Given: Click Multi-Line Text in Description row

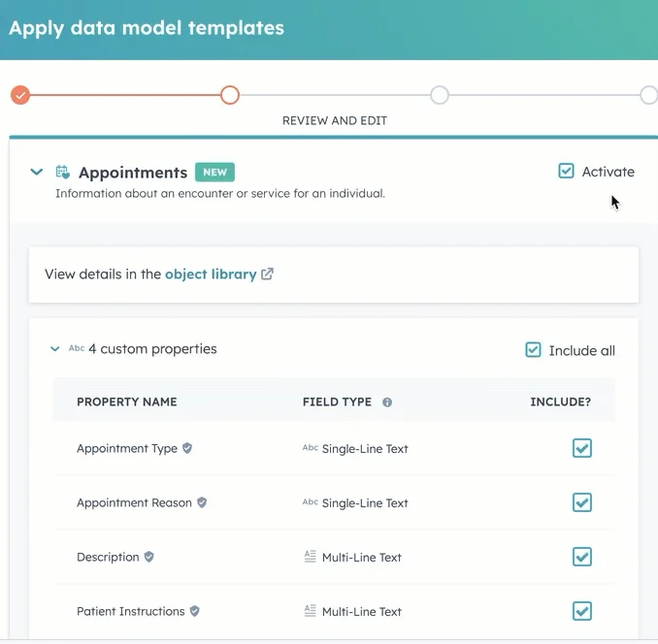Looking at the screenshot, I should [362, 558].
